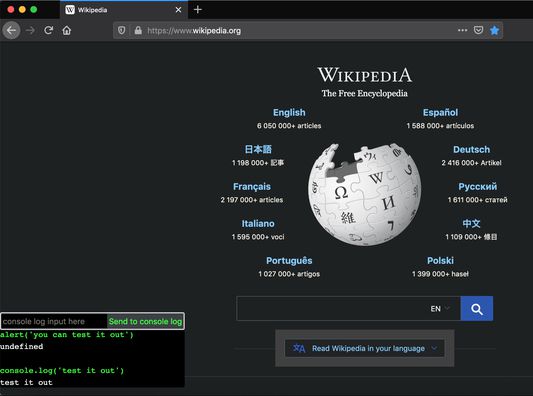
Task: Close the Wikipedia tab
Action: [178, 10]
